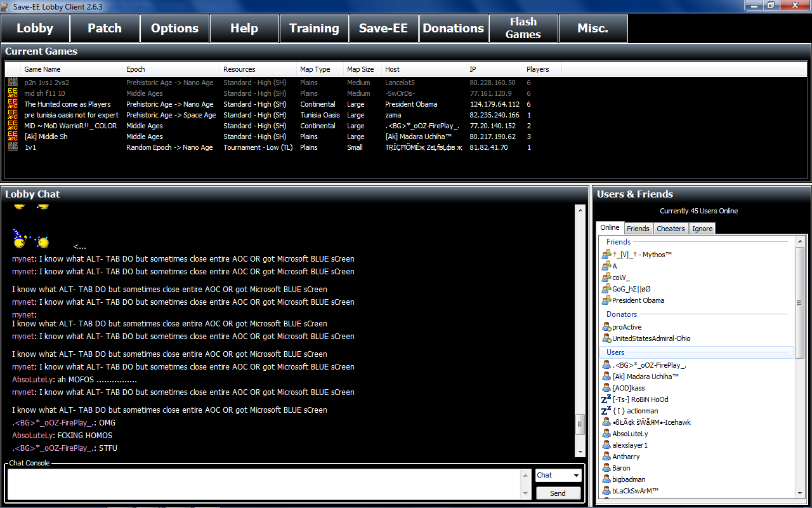Open the Ignore tab

tap(702, 229)
